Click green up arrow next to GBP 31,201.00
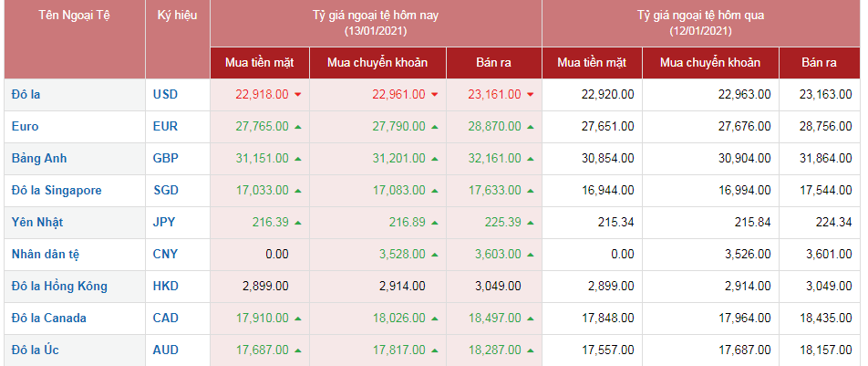 coord(435,158)
